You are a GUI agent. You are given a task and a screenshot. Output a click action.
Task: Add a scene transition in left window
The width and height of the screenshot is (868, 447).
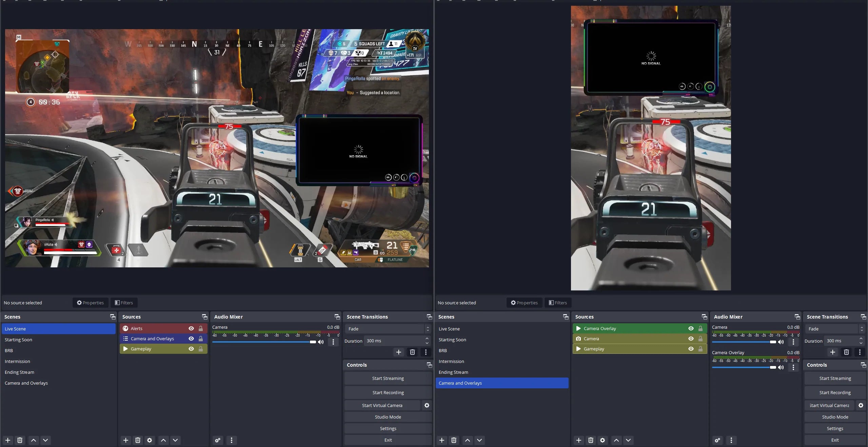coord(399,352)
